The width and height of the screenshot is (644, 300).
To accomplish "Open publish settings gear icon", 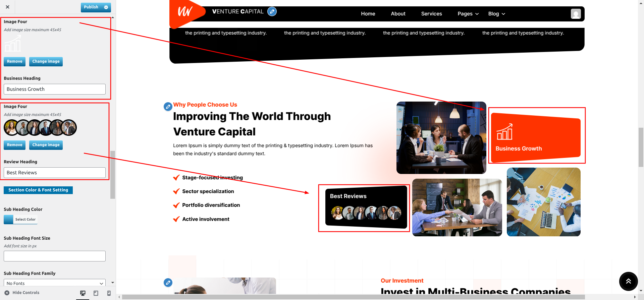I will pos(106,7).
